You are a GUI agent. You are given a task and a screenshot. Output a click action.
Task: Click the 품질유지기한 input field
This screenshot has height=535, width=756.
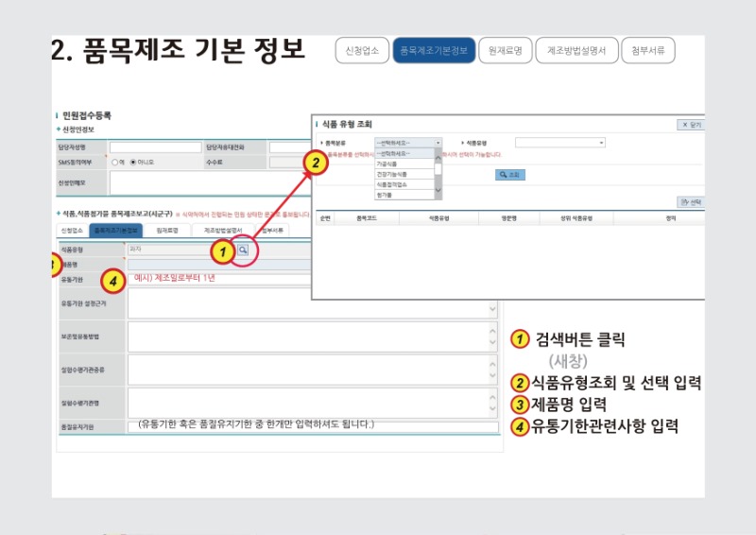tap(312, 428)
